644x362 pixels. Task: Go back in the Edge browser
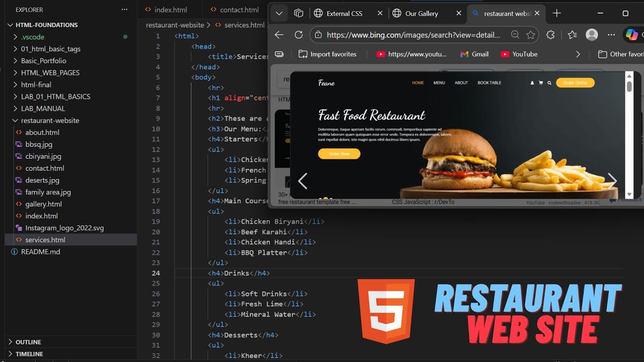(x=279, y=35)
